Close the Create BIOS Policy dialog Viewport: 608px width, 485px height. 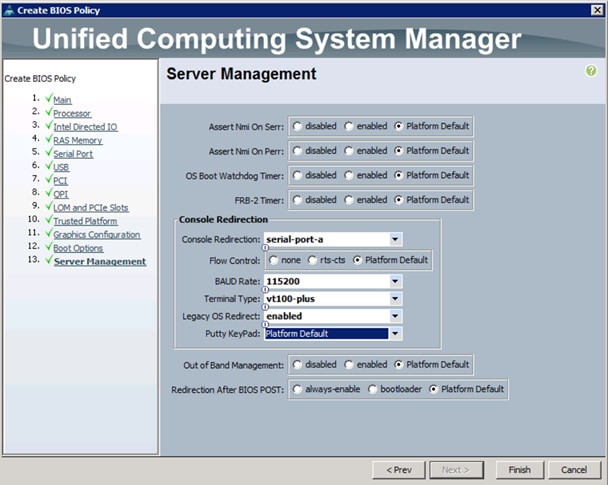[x=597, y=10]
